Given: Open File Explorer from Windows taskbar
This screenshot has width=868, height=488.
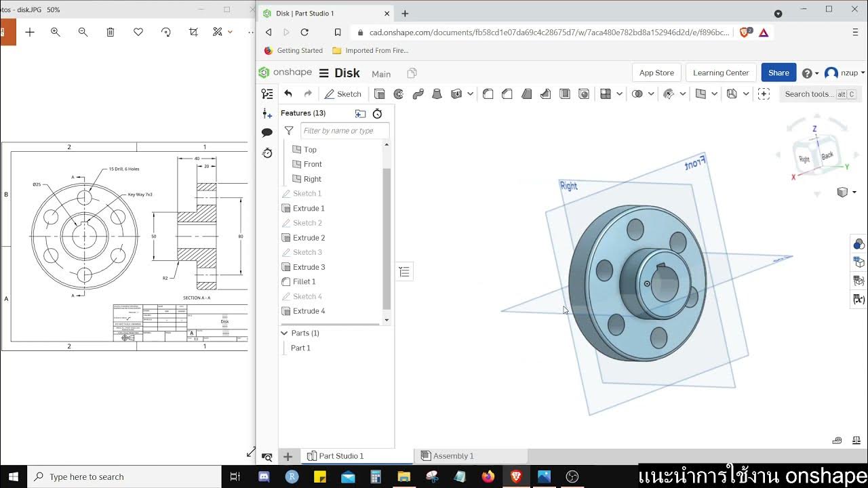Looking at the screenshot, I should (x=404, y=476).
